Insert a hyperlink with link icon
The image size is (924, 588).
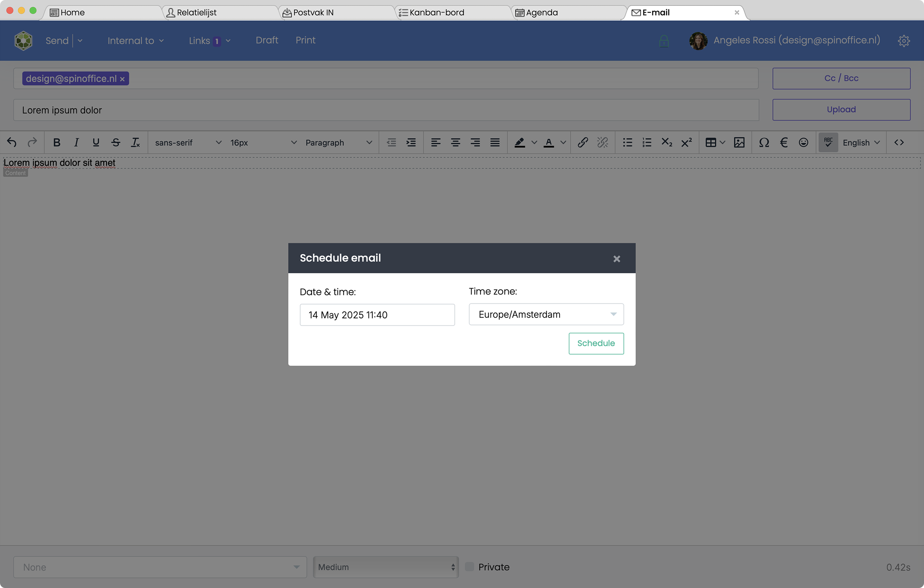tap(582, 142)
